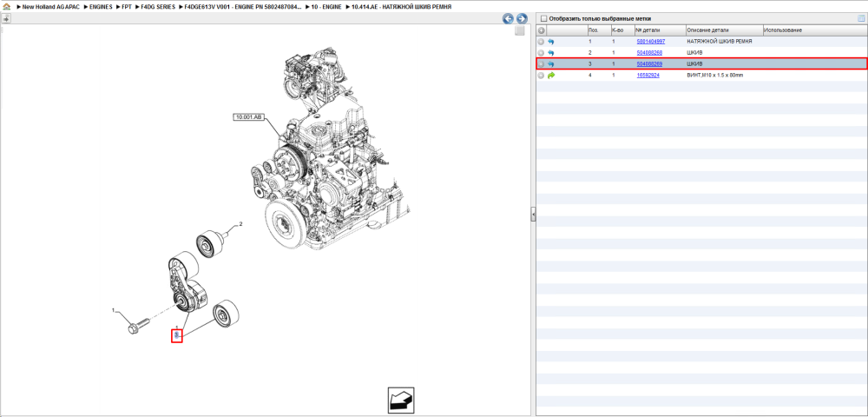Click callout number 1 near the bolt
This screenshot has height=417, width=868.
pyautogui.click(x=113, y=310)
